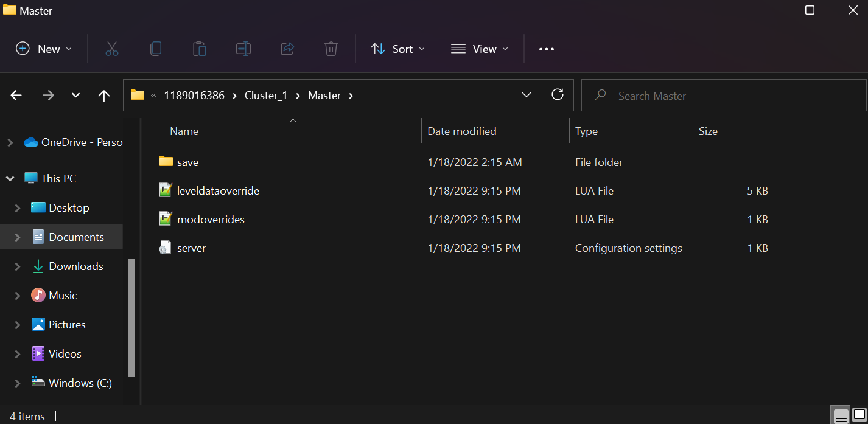Viewport: 868px width, 424px height.
Task: Click Cluster_1 in the address breadcrumb
Action: click(265, 96)
